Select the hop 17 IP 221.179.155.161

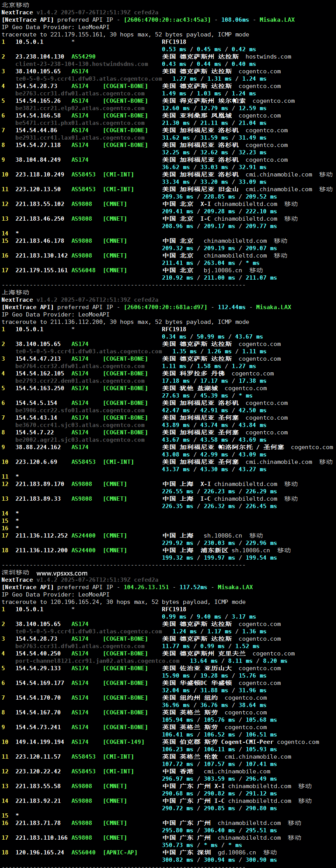pyautogui.click(x=41, y=270)
